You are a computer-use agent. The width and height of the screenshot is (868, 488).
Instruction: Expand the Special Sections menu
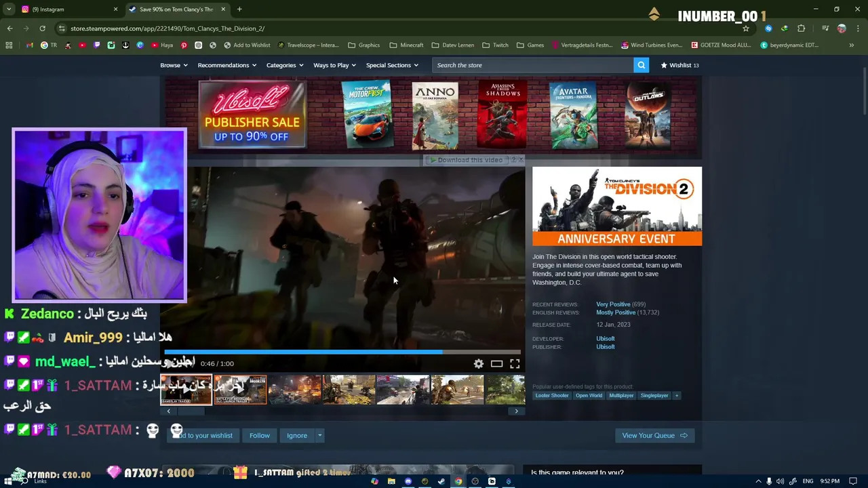point(392,65)
